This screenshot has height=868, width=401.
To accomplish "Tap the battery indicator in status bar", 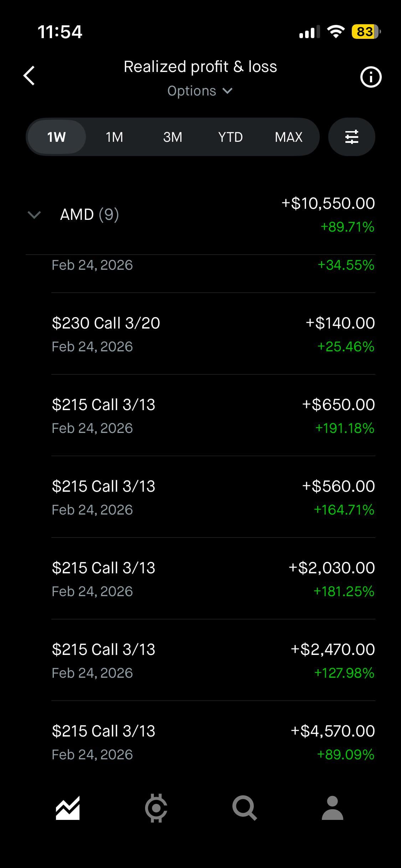I will pyautogui.click(x=366, y=32).
